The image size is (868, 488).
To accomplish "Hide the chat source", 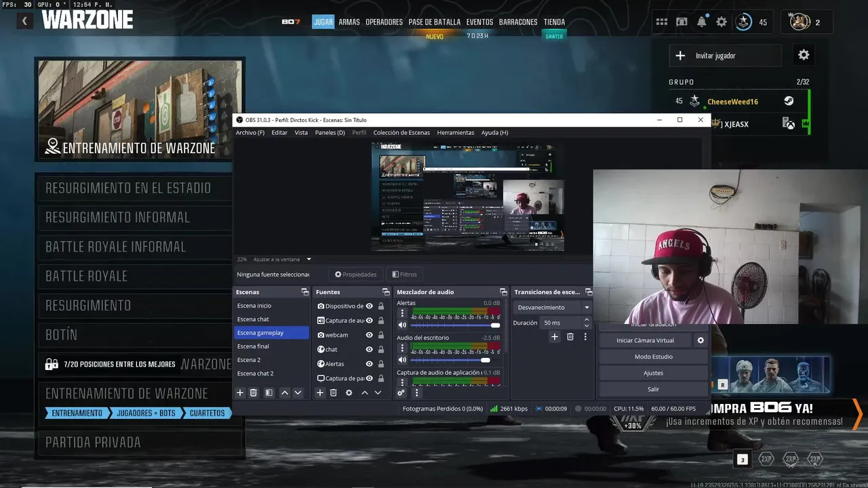I will click(x=370, y=350).
